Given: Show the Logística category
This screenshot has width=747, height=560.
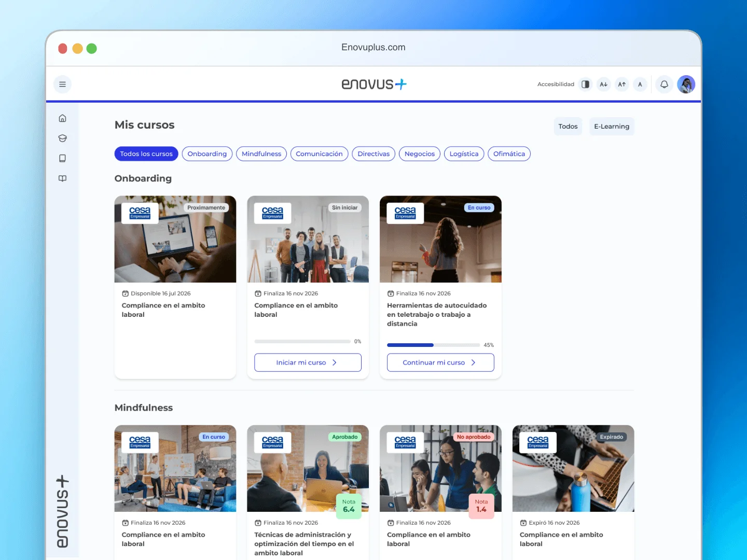Looking at the screenshot, I should point(464,154).
